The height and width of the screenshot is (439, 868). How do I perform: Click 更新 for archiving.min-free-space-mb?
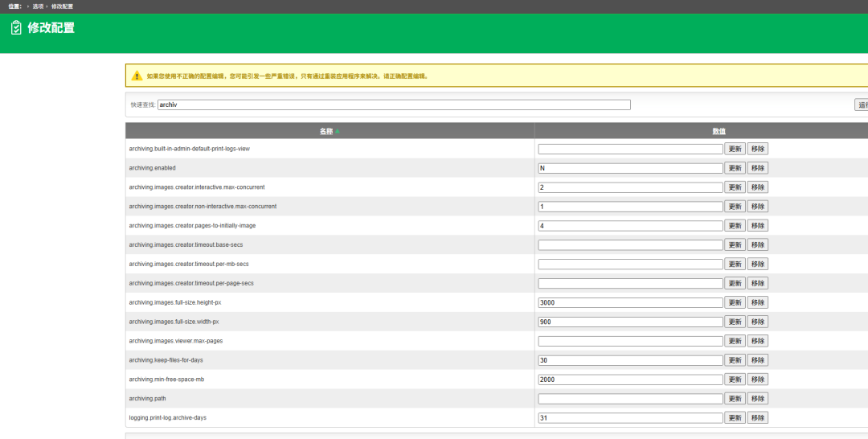735,380
